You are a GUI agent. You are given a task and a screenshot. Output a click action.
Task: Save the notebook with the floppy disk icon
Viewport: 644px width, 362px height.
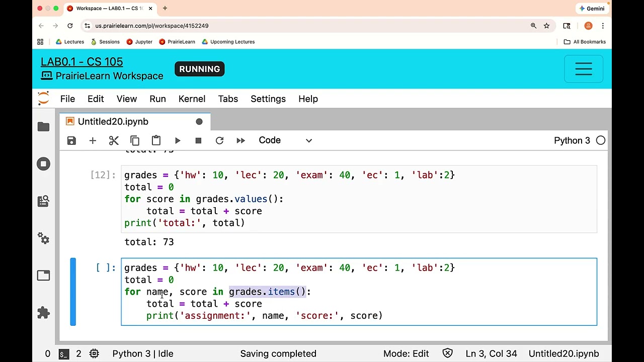click(71, 141)
